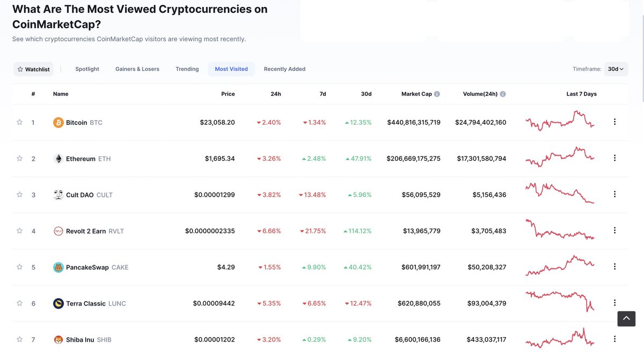The height and width of the screenshot is (357, 644).
Task: Click Cult DAO 7d change 13.48%
Action: click(312, 195)
